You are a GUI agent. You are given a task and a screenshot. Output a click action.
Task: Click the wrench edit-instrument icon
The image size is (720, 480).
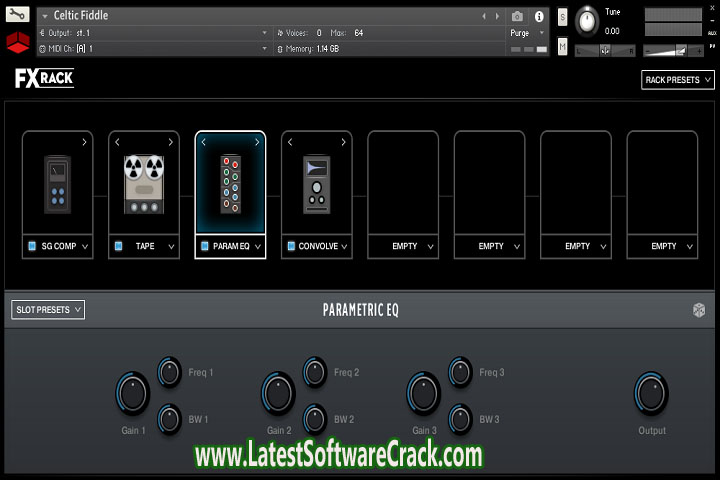coord(17,16)
